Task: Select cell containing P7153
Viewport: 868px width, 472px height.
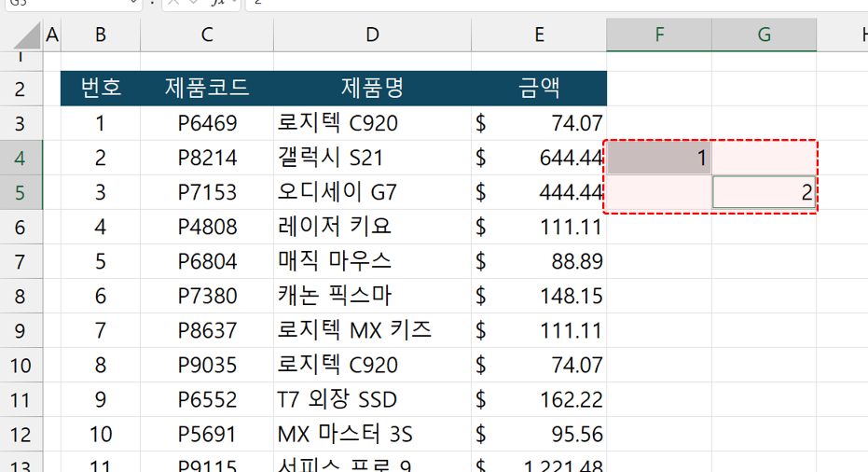Action: [206, 192]
